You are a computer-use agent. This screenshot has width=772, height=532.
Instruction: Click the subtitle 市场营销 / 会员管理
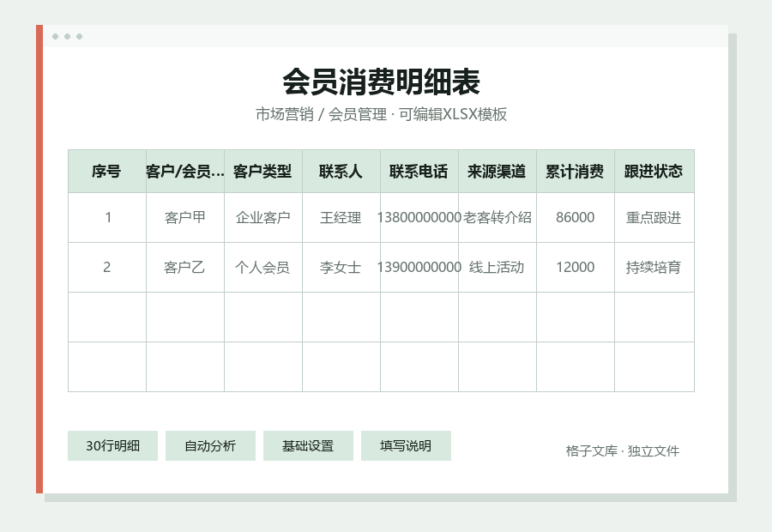pyautogui.click(x=321, y=114)
